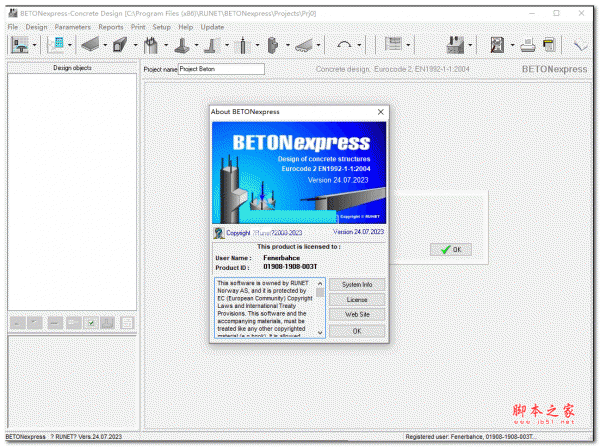The width and height of the screenshot is (600, 447).
Task: Open the print preview report icon
Action: click(x=497, y=45)
